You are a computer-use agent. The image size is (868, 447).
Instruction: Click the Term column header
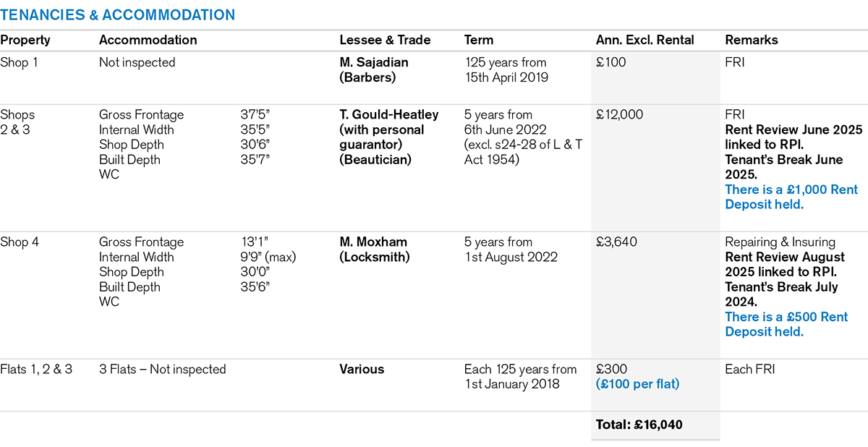pyautogui.click(x=479, y=40)
